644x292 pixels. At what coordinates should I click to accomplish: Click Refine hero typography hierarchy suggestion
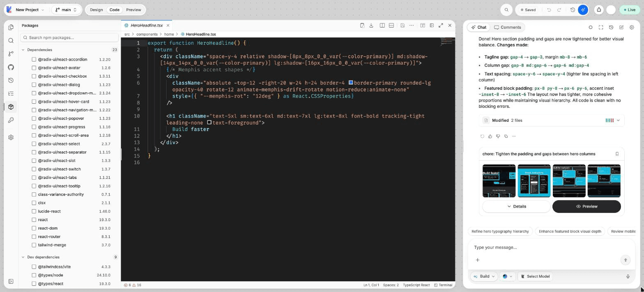pos(500,231)
